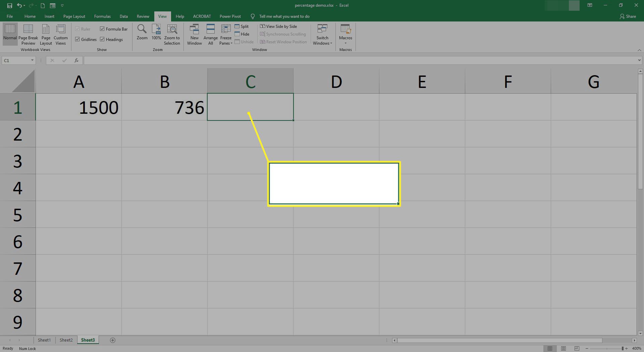
Task: Open the Insert ribbon tab
Action: click(49, 16)
